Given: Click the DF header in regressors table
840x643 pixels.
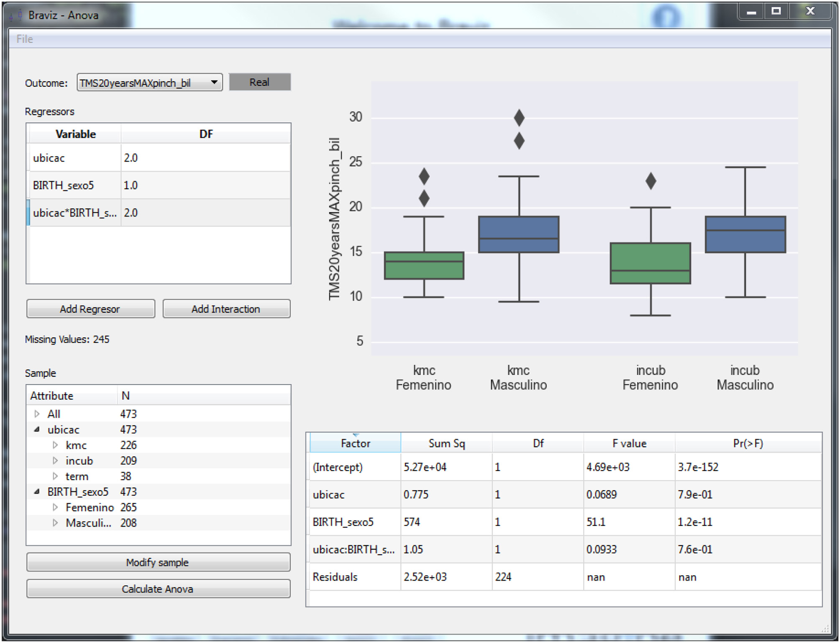Looking at the screenshot, I should point(206,134).
